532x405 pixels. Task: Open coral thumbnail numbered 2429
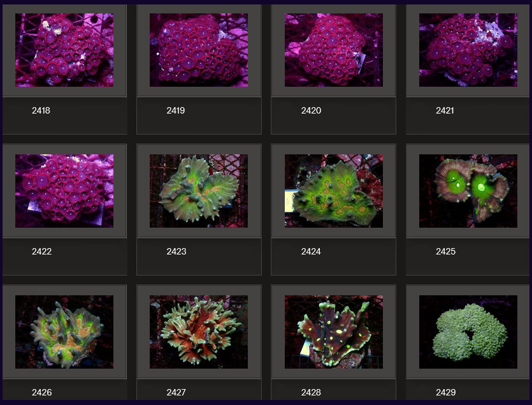[x=468, y=332]
